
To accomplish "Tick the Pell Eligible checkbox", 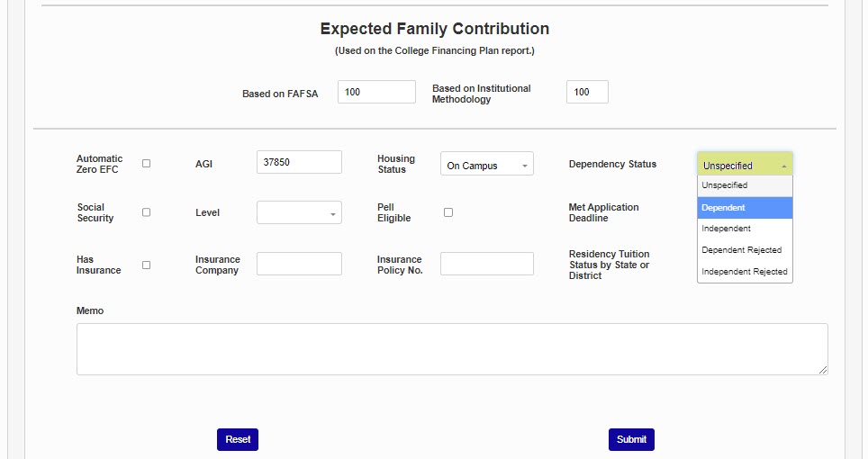I will click(448, 212).
